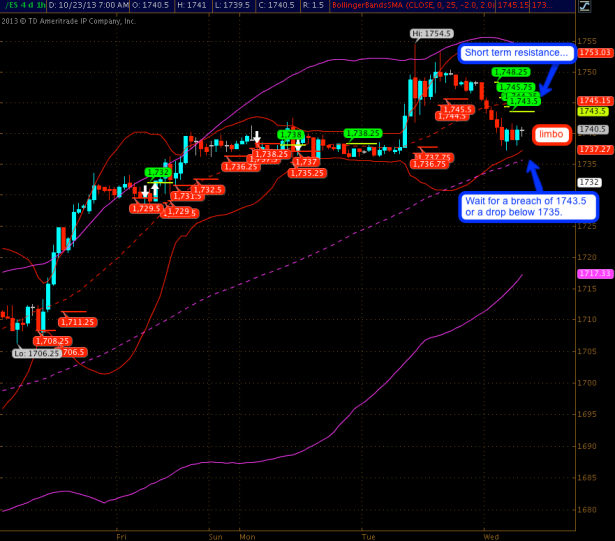Click the green 1,738.25 price marker
This screenshot has width=615, height=541.
362,133
